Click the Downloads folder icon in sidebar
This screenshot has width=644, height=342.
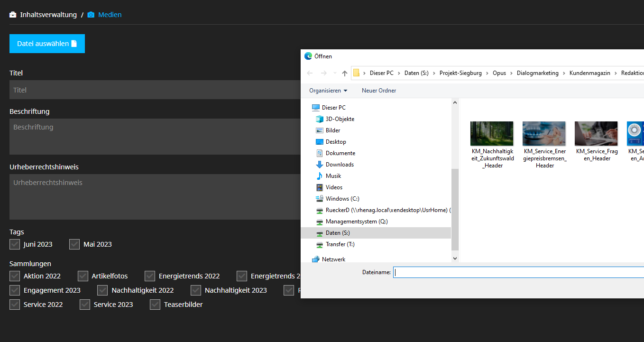320,165
